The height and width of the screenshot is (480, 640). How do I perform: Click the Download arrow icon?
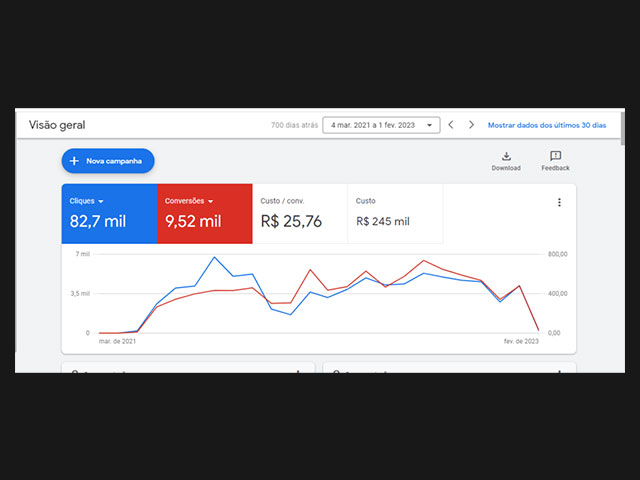506,156
